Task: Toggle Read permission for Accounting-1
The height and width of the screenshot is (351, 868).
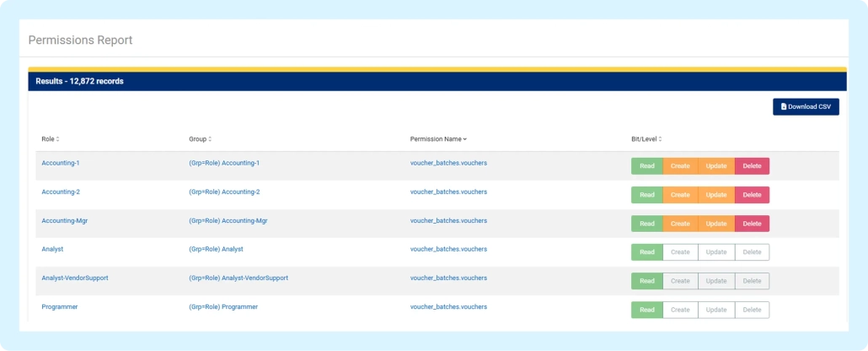Action: [x=646, y=166]
